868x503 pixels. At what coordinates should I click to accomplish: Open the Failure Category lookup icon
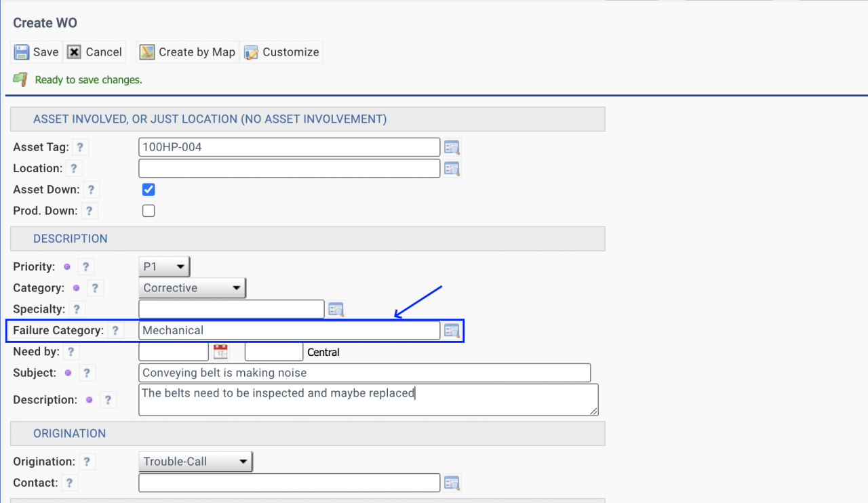click(x=452, y=331)
